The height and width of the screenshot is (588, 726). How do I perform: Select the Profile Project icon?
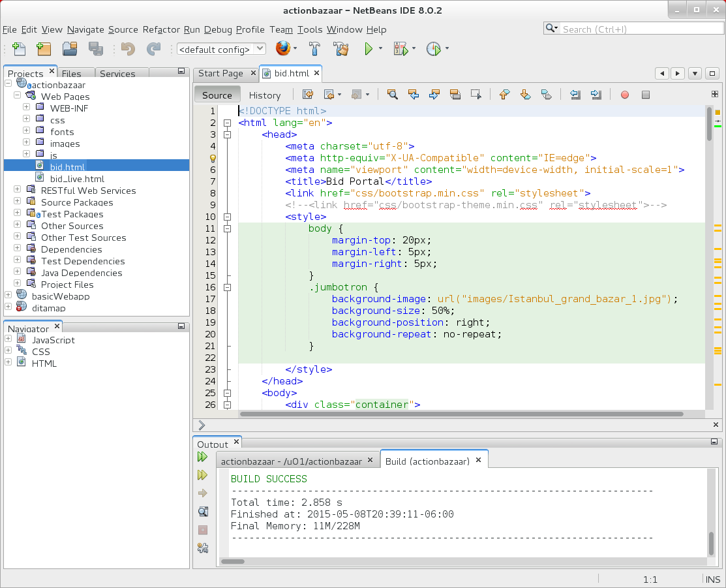434,49
